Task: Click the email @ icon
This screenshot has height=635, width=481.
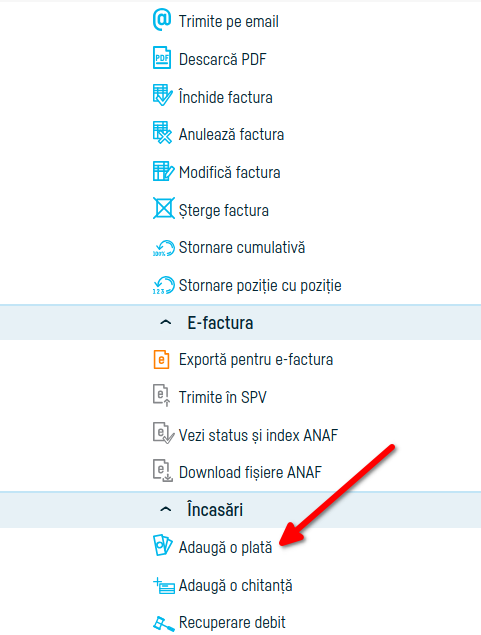Action: click(162, 20)
